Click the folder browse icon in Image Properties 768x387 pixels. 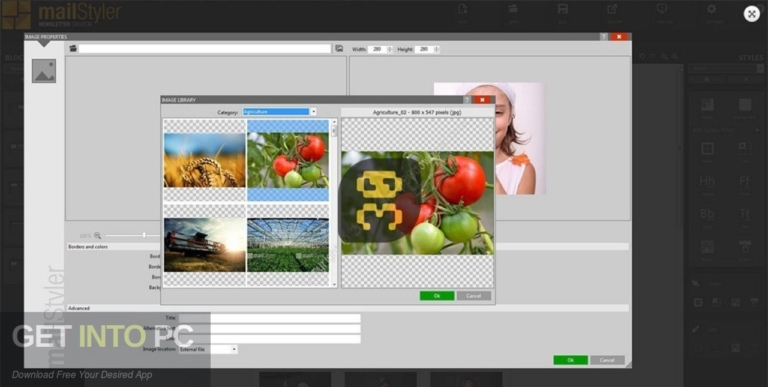[x=73, y=48]
